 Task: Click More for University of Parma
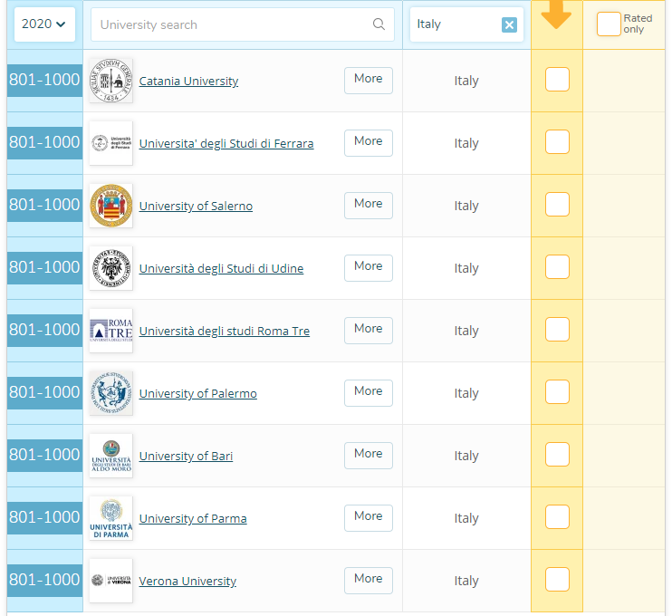[x=369, y=518]
